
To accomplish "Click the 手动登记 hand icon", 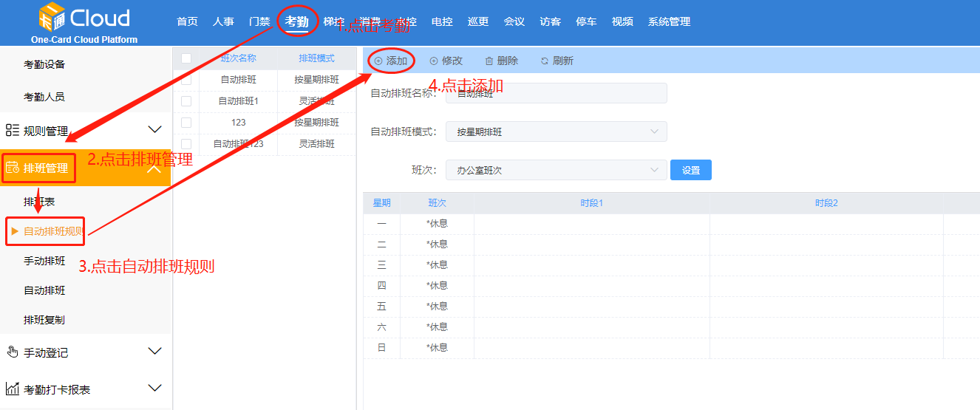I will click(12, 352).
